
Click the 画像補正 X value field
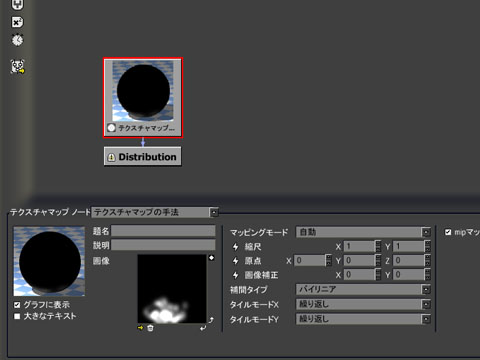coord(359,275)
